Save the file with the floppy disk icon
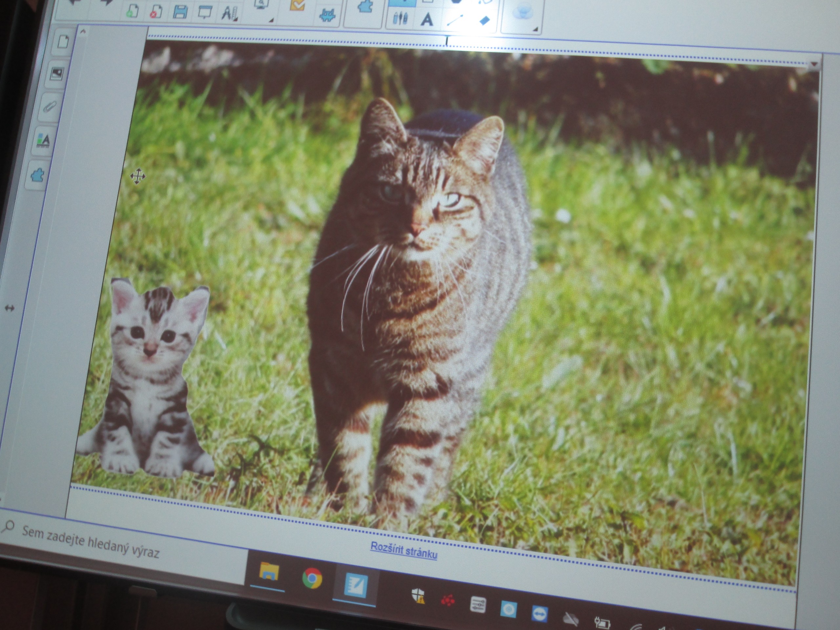Viewport: 840px width, 630px height. [180, 12]
